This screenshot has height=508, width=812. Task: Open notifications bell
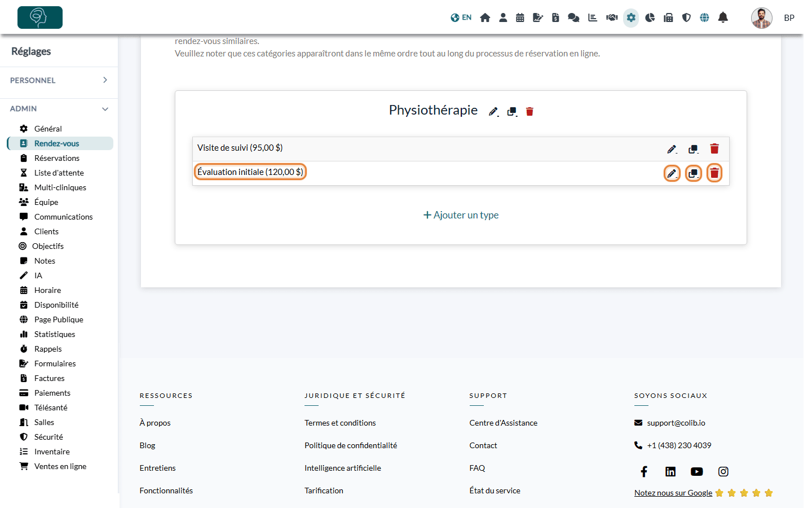tap(723, 17)
